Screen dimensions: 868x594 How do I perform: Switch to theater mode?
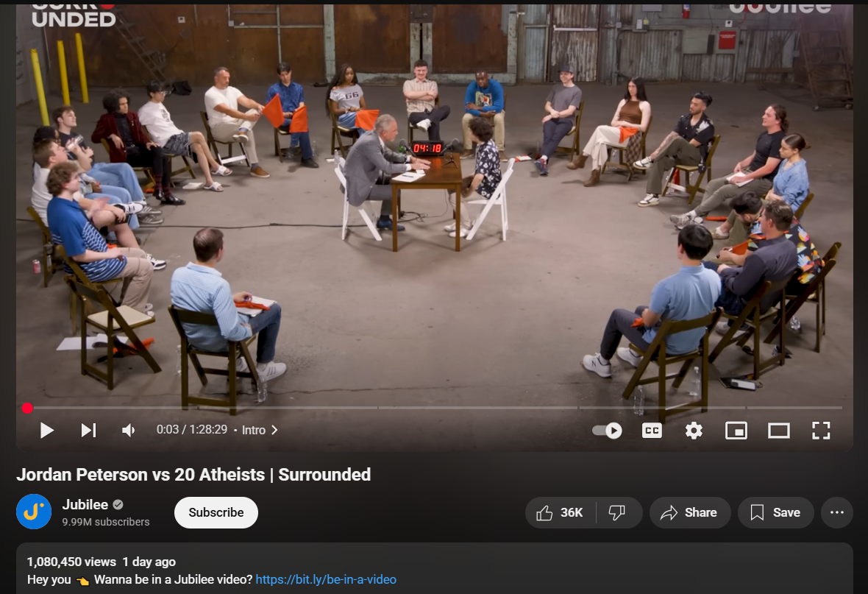pos(779,431)
